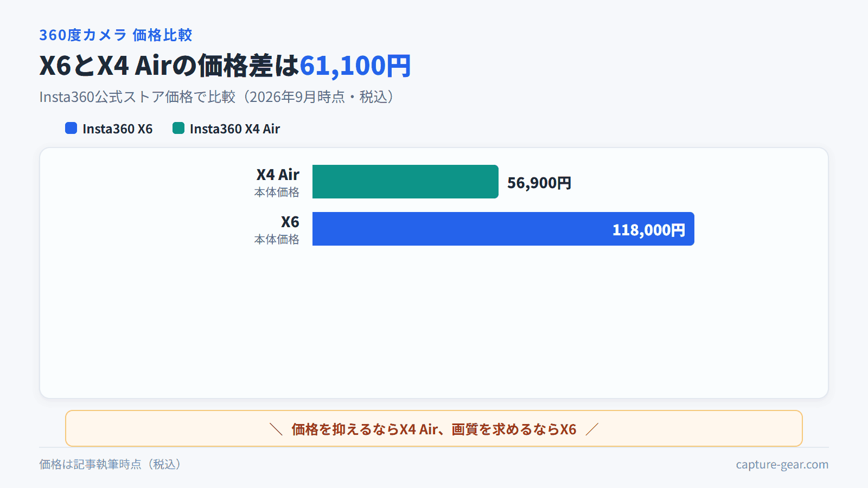Click '本体価格' under the X6 label

[277, 239]
